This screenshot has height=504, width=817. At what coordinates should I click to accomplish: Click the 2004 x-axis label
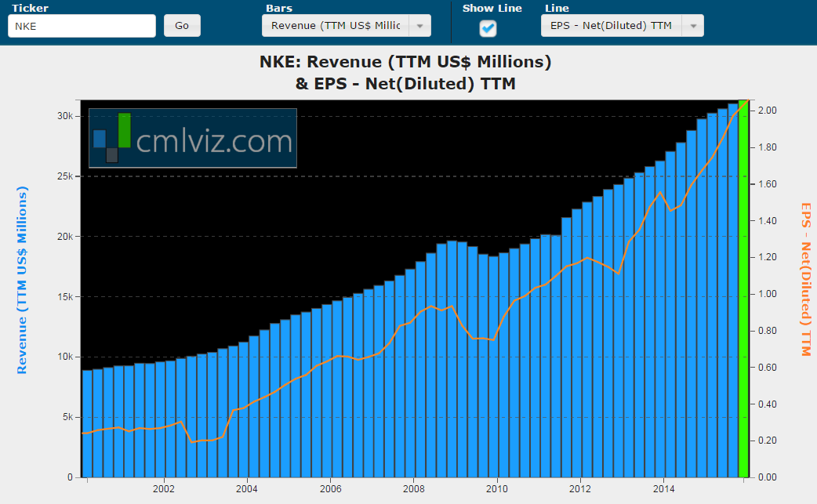(246, 489)
